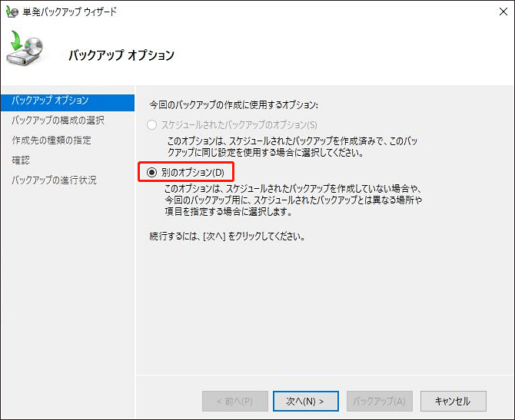Click the バックアップ オプション page heading
This screenshot has width=515, height=420.
click(121, 55)
